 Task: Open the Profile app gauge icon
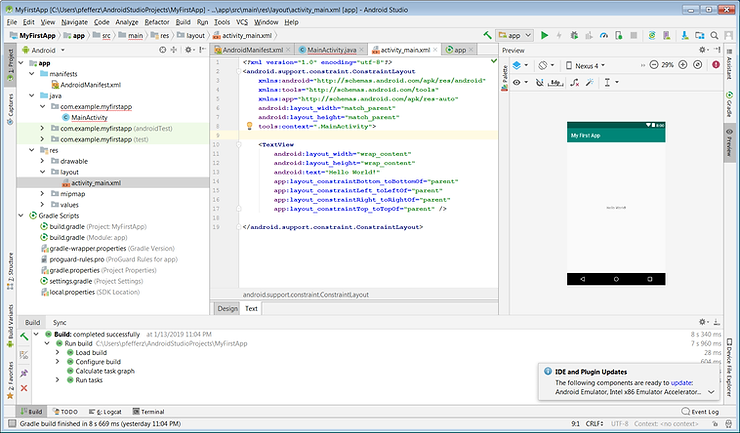point(604,35)
